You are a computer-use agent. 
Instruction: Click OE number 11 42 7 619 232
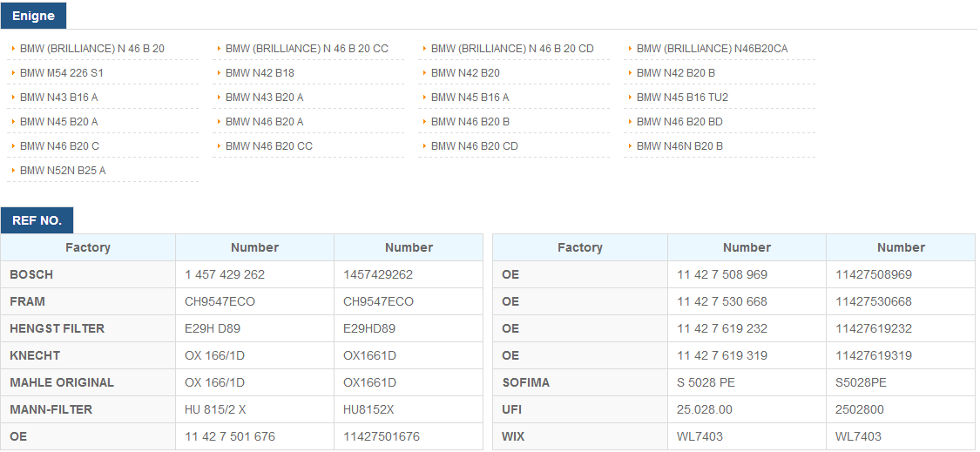click(x=722, y=328)
